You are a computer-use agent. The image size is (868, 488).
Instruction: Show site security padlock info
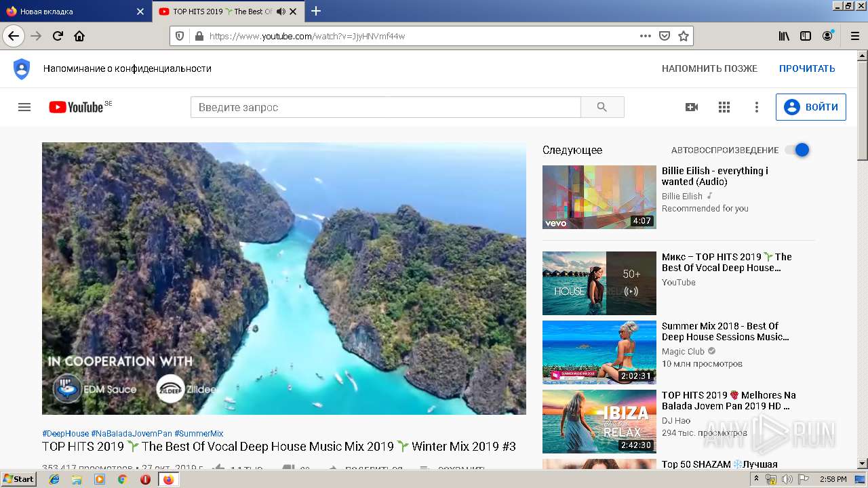(x=199, y=36)
